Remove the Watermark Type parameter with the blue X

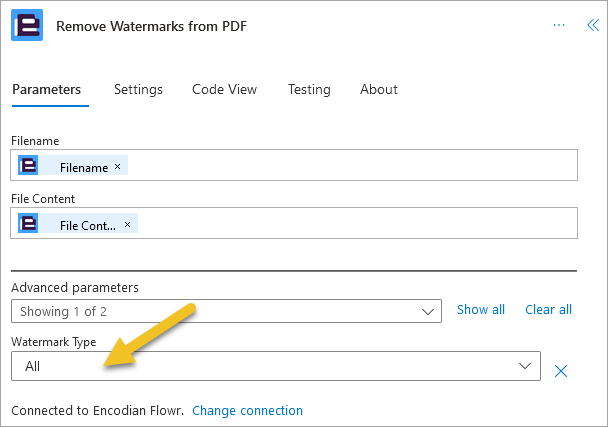561,371
